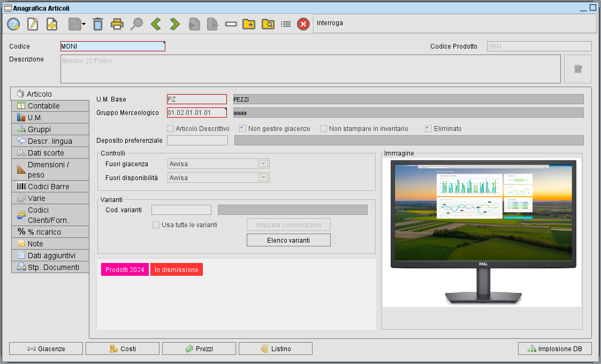Click the Gruppo Merceologico code field
The image size is (601, 364).
[196, 113]
